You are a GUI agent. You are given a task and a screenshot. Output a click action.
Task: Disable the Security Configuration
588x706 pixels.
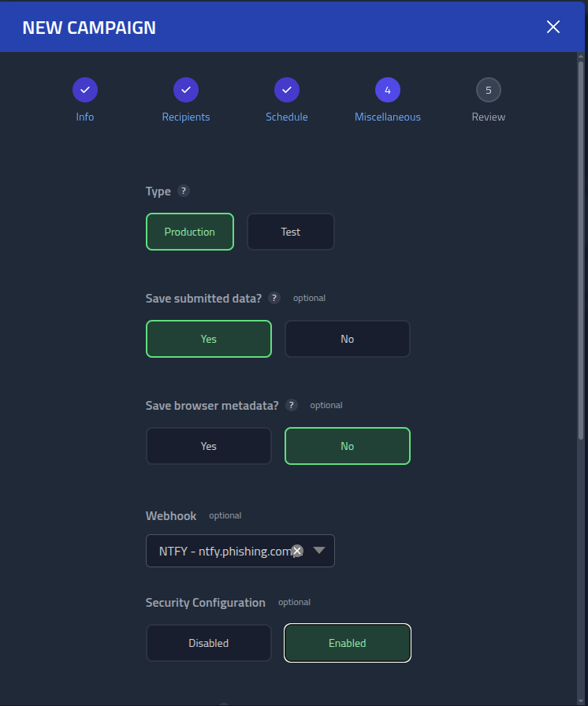point(208,642)
